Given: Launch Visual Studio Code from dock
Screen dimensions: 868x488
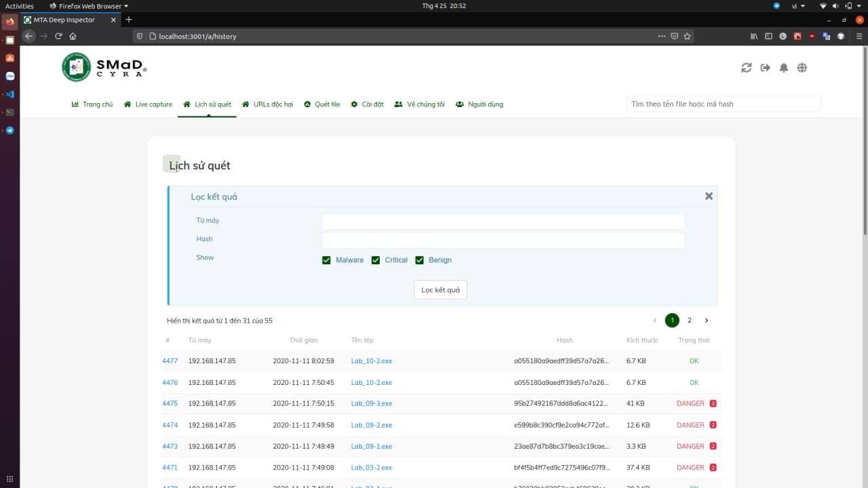Looking at the screenshot, I should 9,94.
